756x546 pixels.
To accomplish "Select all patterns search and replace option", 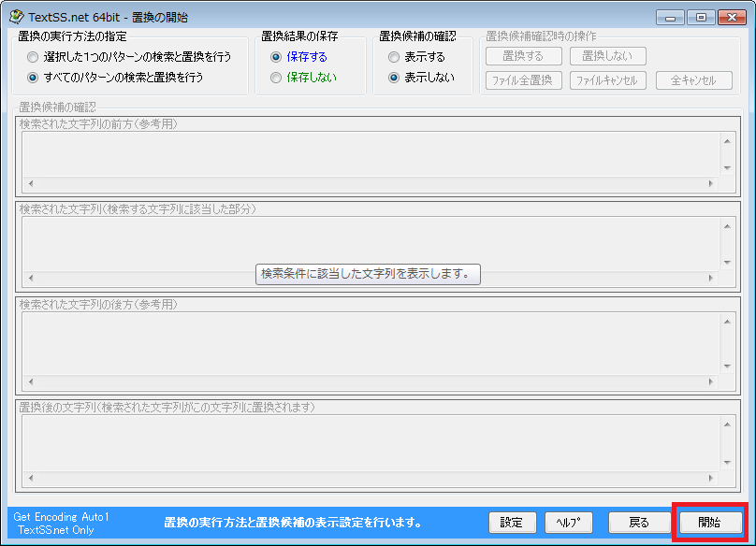I will (x=115, y=78).
